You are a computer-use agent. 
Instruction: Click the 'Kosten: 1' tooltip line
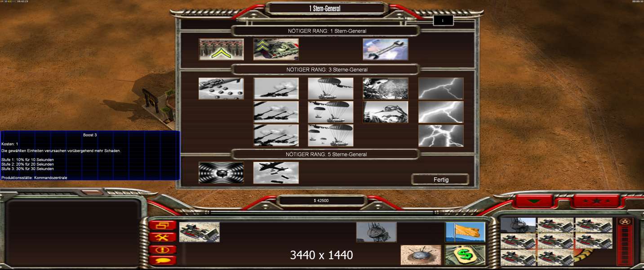10,144
